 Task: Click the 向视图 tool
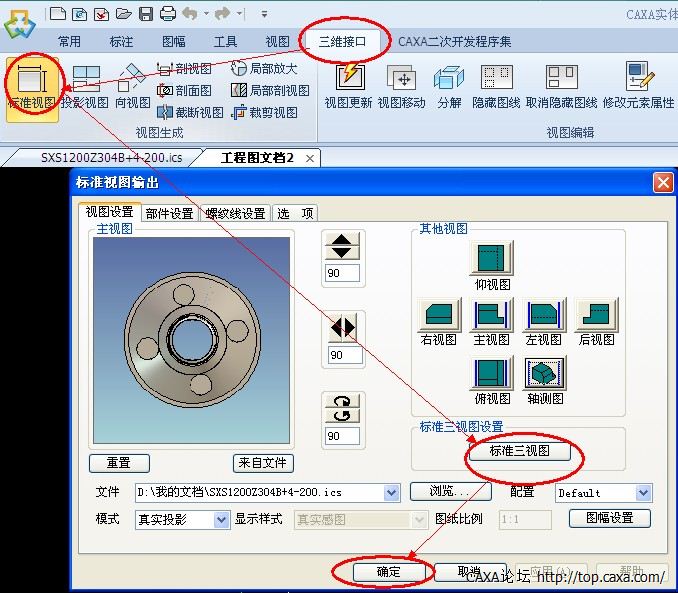pyautogui.click(x=133, y=87)
